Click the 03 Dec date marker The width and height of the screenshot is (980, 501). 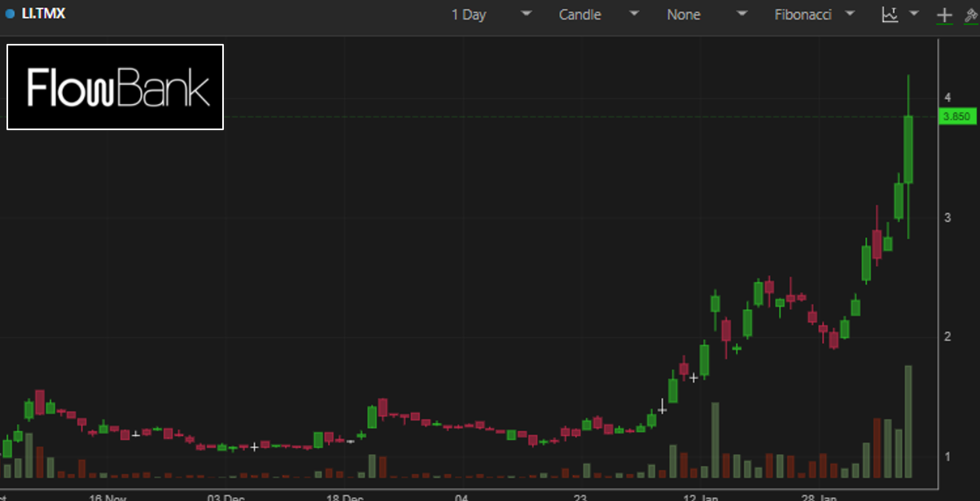(x=226, y=496)
